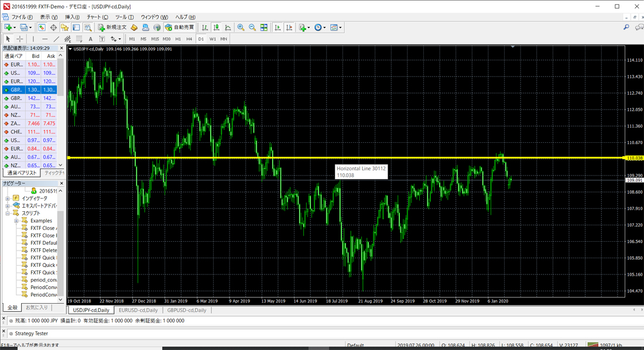The image size is (644, 350).
Task: Open chart templates dropdown
Action: [335, 28]
